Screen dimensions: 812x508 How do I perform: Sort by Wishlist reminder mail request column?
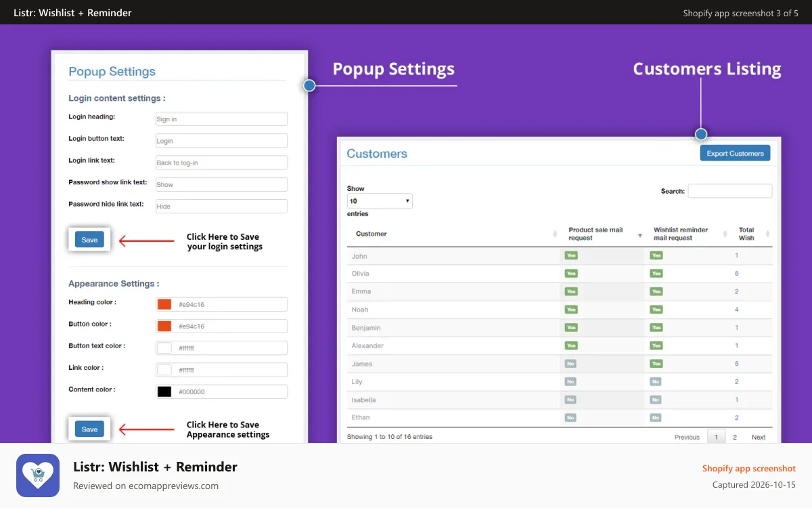point(725,234)
